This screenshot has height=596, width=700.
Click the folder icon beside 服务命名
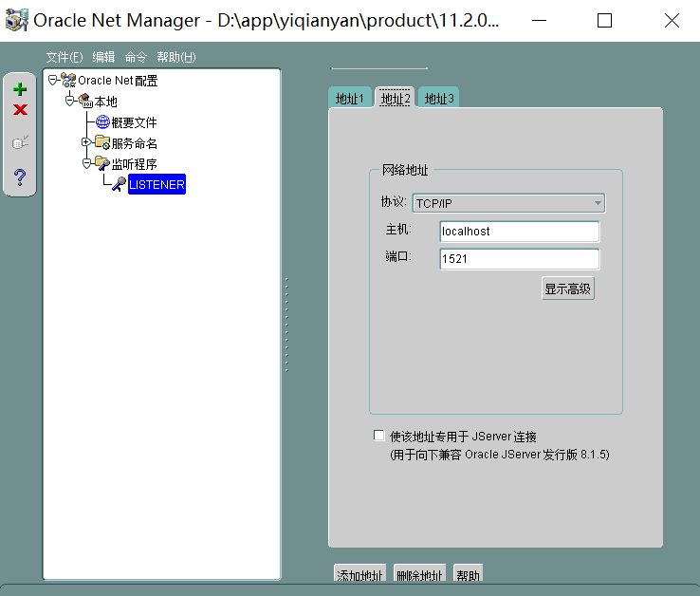point(102,142)
